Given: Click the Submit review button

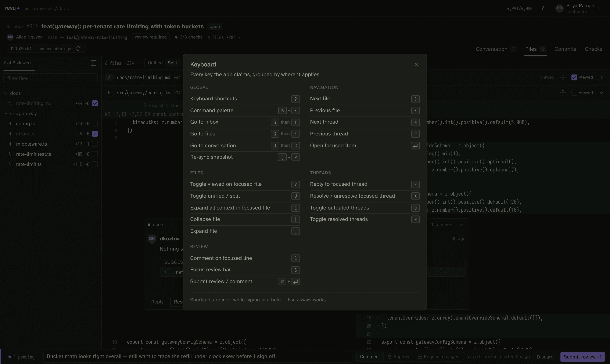Looking at the screenshot, I should pos(582,357).
